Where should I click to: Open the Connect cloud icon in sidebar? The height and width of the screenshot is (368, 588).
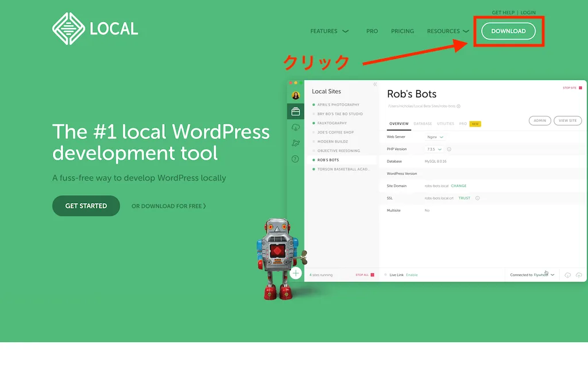(x=296, y=127)
